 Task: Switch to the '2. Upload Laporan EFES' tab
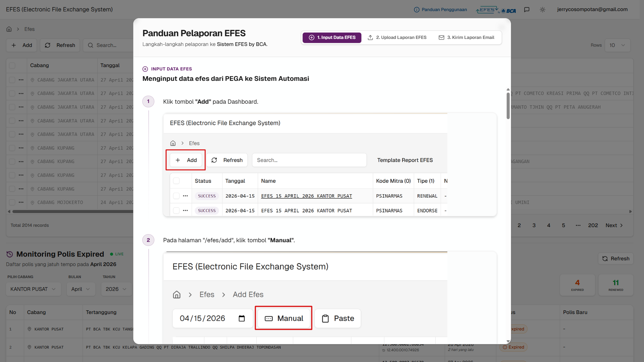tap(397, 38)
